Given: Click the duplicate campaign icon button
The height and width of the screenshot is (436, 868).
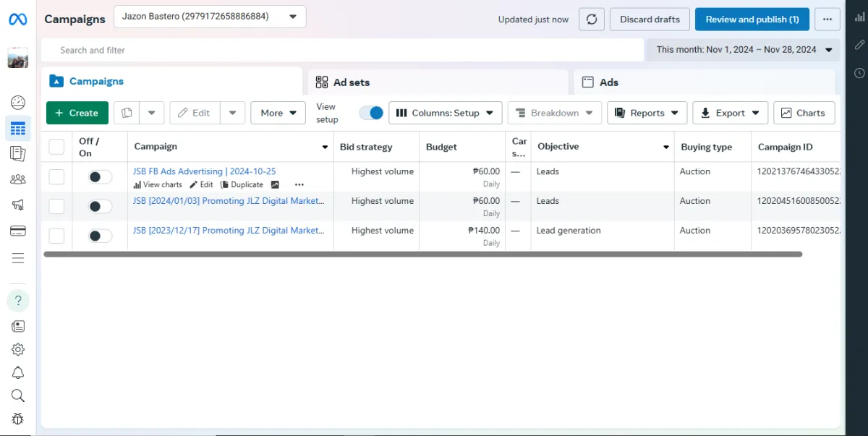Looking at the screenshot, I should click(127, 113).
